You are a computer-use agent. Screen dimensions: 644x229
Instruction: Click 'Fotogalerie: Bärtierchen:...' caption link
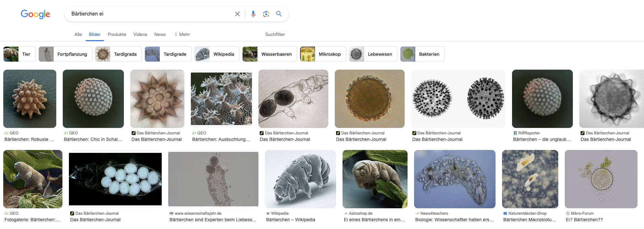tap(32, 220)
